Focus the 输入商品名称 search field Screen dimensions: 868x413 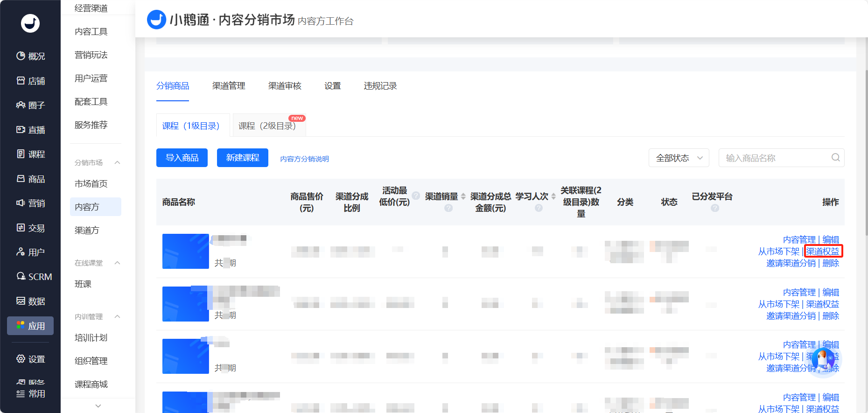pyautogui.click(x=782, y=158)
